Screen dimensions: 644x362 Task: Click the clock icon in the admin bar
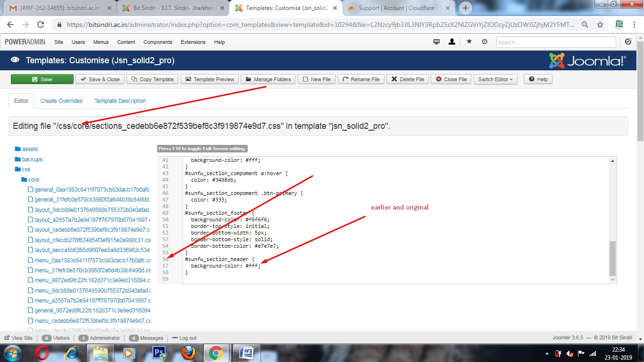(485, 42)
